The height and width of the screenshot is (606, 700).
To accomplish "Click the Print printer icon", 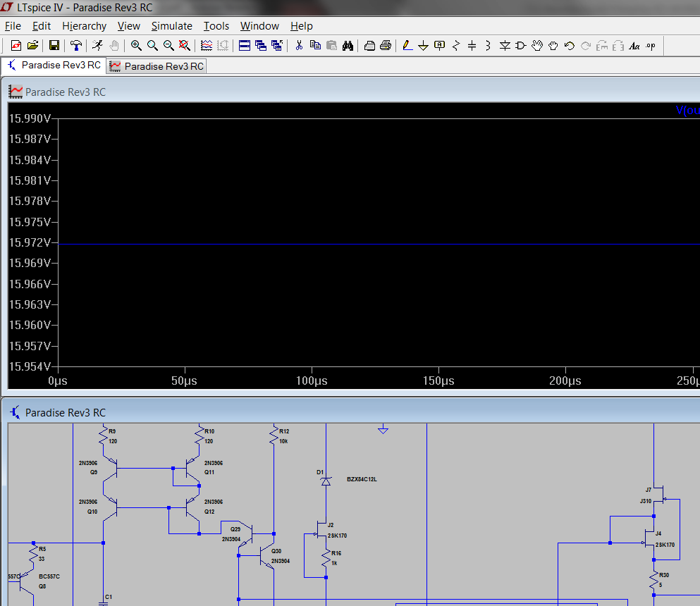I will coord(386,46).
